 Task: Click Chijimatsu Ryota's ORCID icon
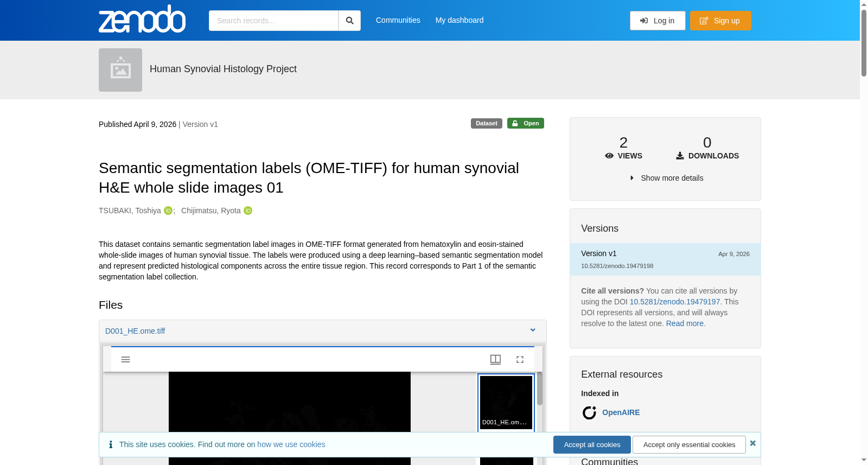coord(248,211)
